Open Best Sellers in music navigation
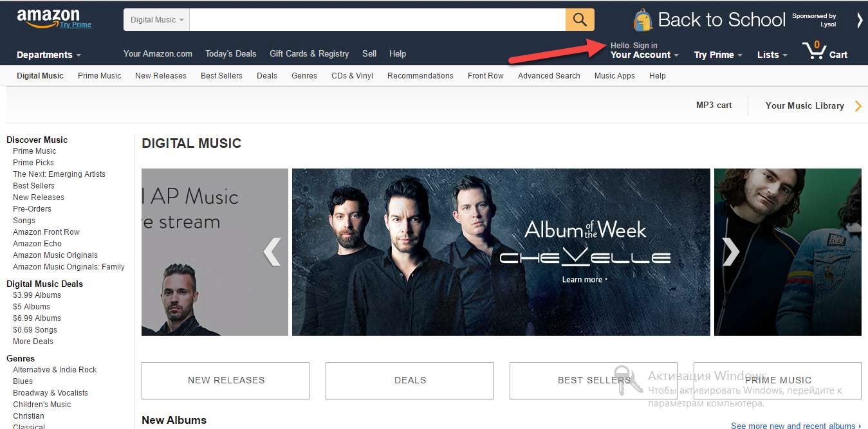This screenshot has width=868, height=429. (x=221, y=76)
